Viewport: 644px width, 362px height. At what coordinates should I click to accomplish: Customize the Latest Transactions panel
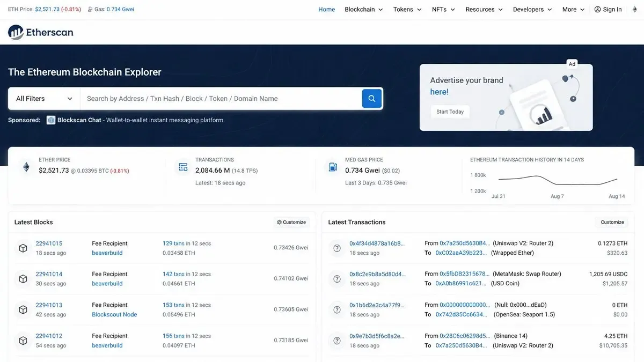pyautogui.click(x=612, y=222)
